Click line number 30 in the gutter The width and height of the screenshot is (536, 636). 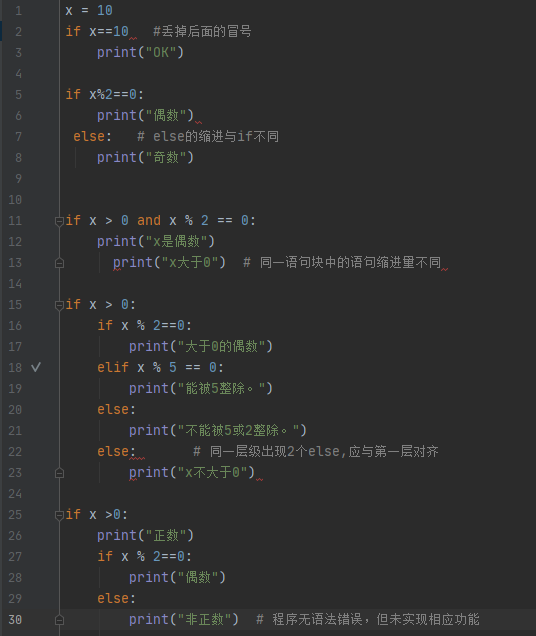click(x=15, y=620)
